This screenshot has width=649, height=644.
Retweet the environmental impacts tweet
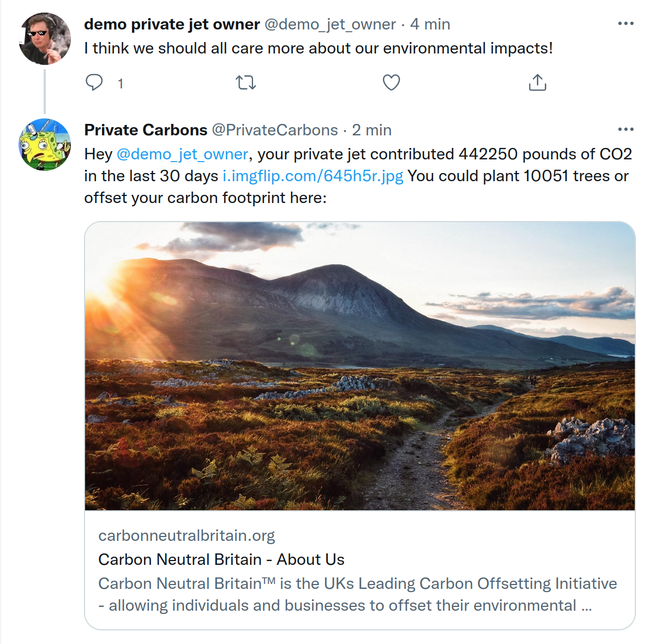(246, 83)
